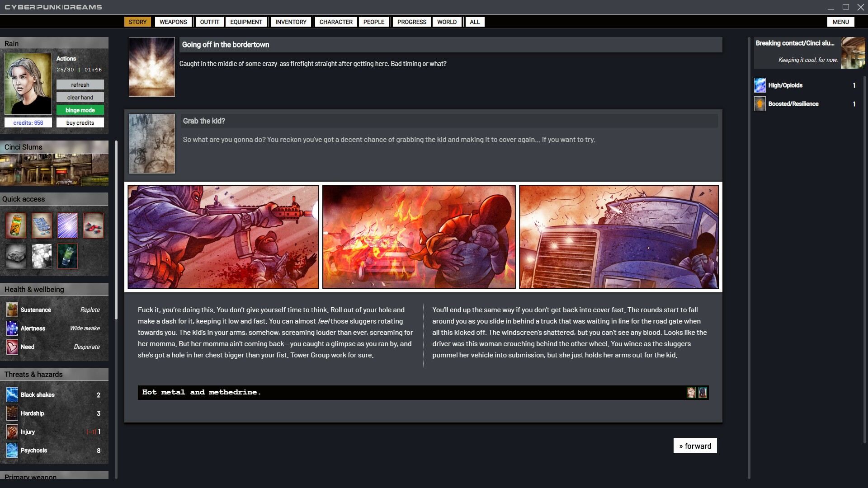Toggle binge mode
Screen dimensions: 868x488
(x=80, y=110)
